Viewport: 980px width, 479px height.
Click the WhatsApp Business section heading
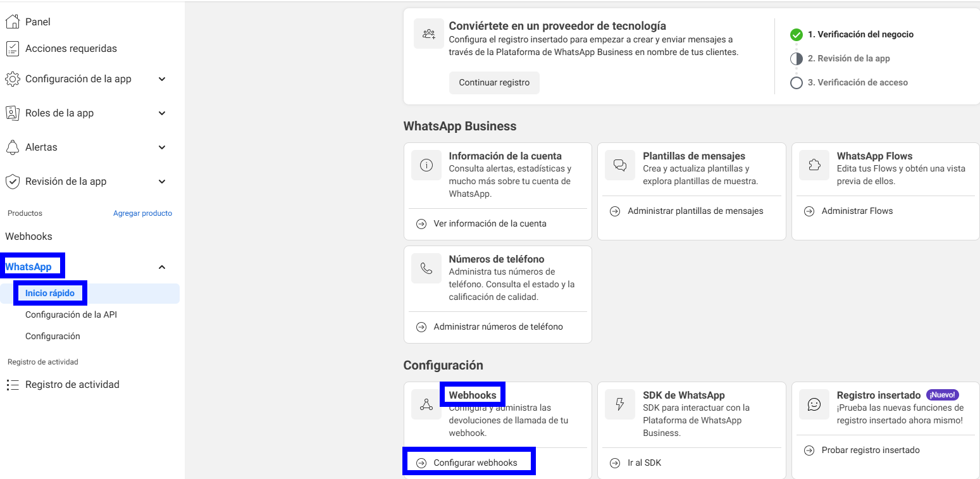pos(460,127)
